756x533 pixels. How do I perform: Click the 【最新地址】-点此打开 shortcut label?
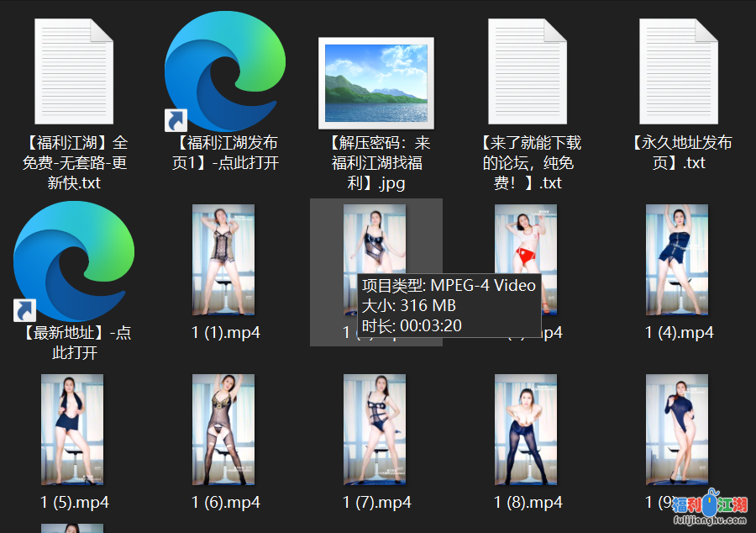pyautogui.click(x=74, y=342)
